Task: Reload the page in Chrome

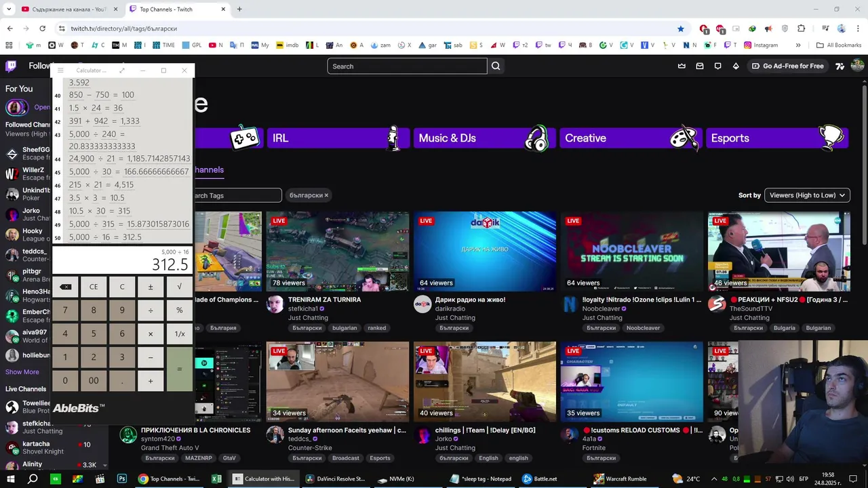Action: point(42,28)
